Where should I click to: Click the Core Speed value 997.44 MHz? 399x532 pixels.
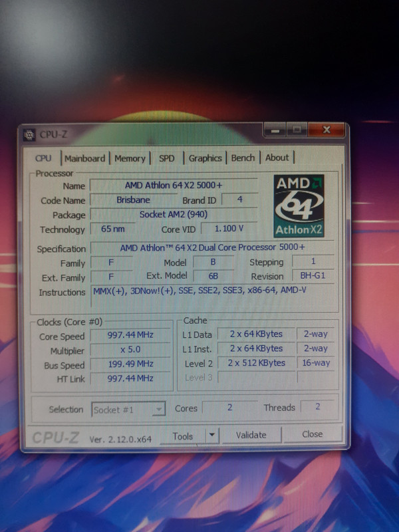coord(130,335)
